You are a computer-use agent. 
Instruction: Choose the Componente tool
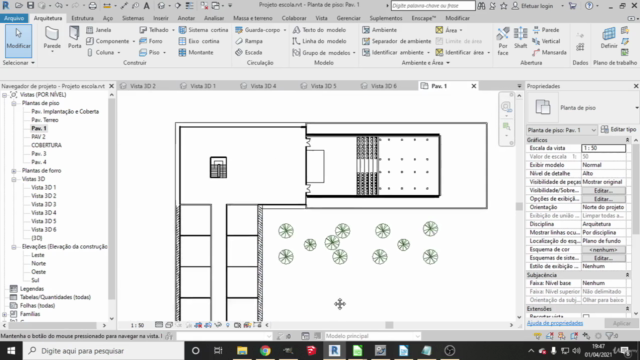108,41
